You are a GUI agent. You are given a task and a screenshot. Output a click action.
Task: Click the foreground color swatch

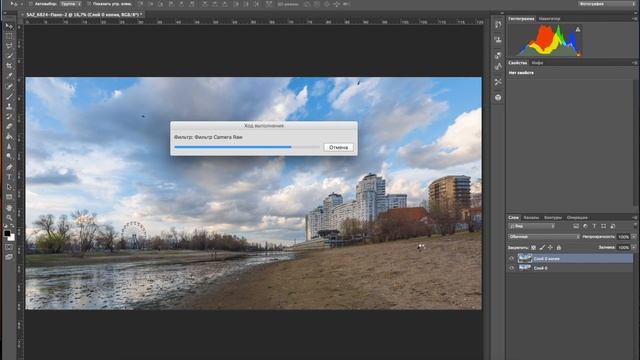click(7, 233)
